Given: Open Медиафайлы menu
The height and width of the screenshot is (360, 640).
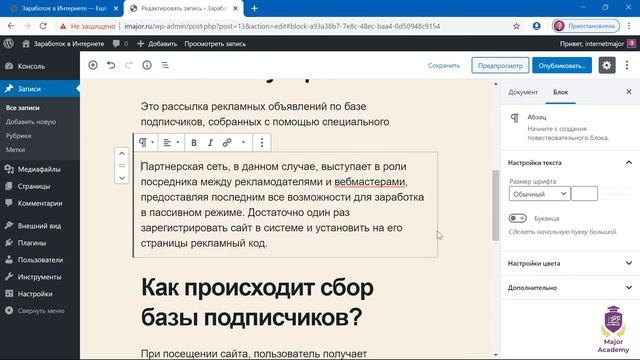Looking at the screenshot, I should pyautogui.click(x=40, y=169).
